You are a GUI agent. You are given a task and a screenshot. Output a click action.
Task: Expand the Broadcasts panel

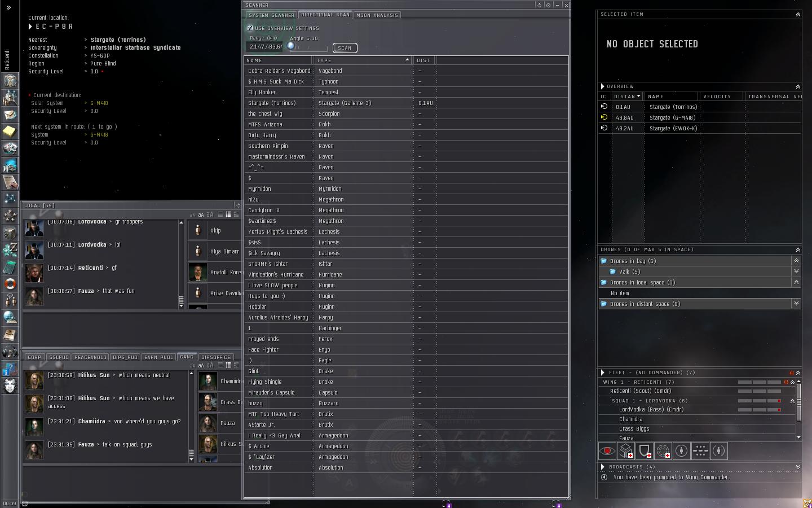[798, 467]
